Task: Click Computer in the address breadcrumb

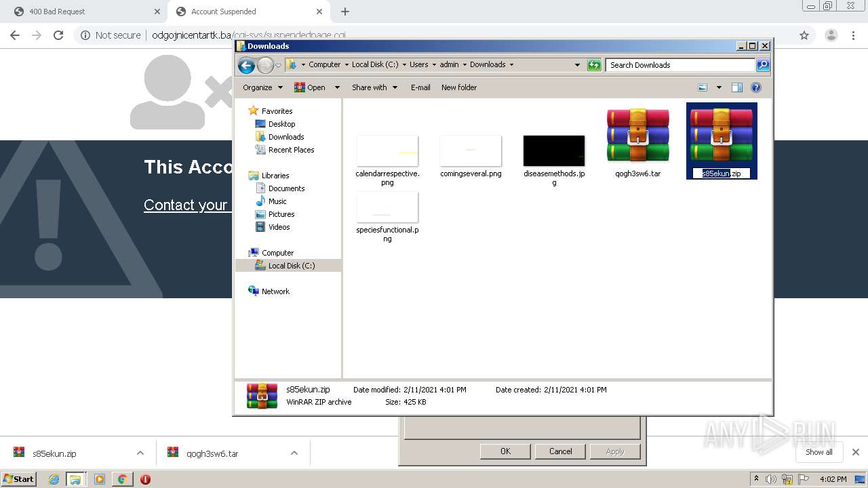Action: [x=325, y=65]
